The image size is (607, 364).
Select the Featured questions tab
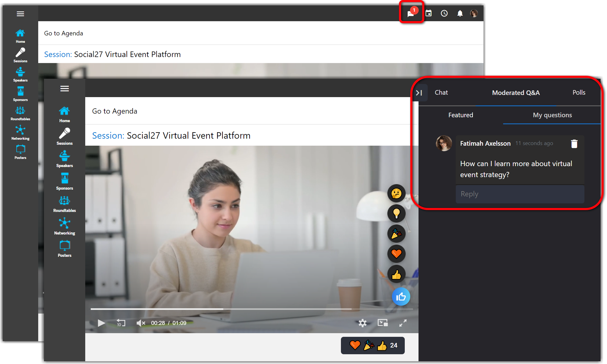[x=460, y=115]
